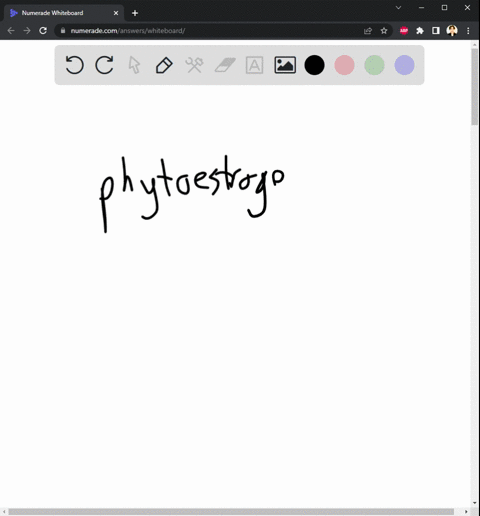
Task: Open the crossed hammer and wrench tools icon
Action: (194, 65)
